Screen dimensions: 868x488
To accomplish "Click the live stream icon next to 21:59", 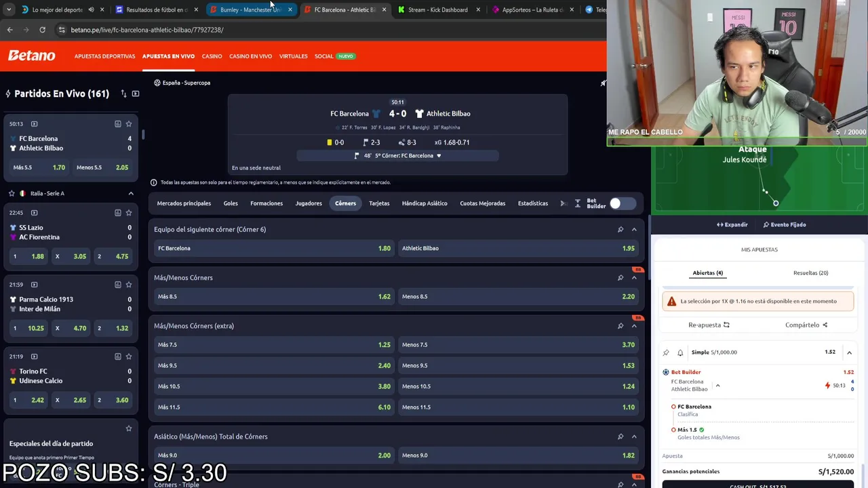I will tap(35, 285).
